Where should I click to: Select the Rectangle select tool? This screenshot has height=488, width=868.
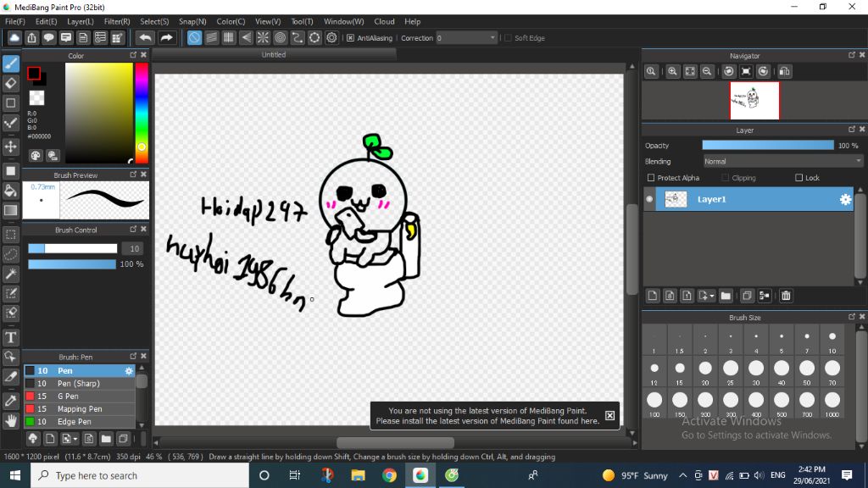(11, 235)
